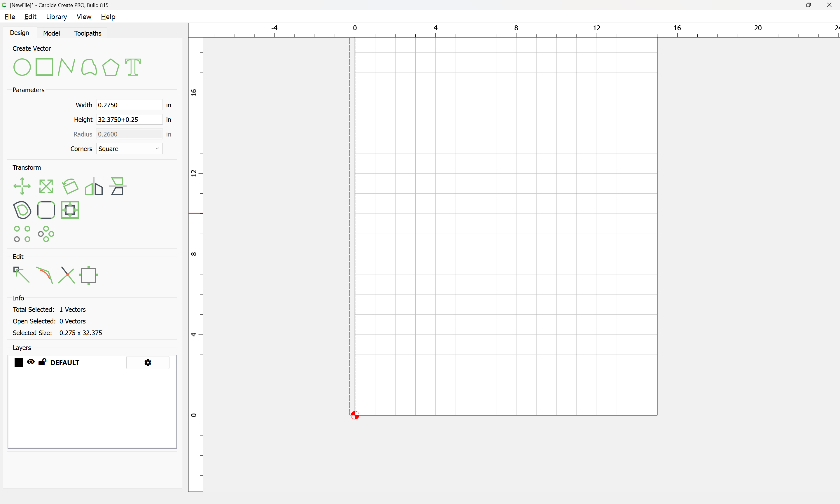Viewport: 840px width, 504px height.
Task: Activate the Join Vectors tool
Action: click(x=44, y=275)
